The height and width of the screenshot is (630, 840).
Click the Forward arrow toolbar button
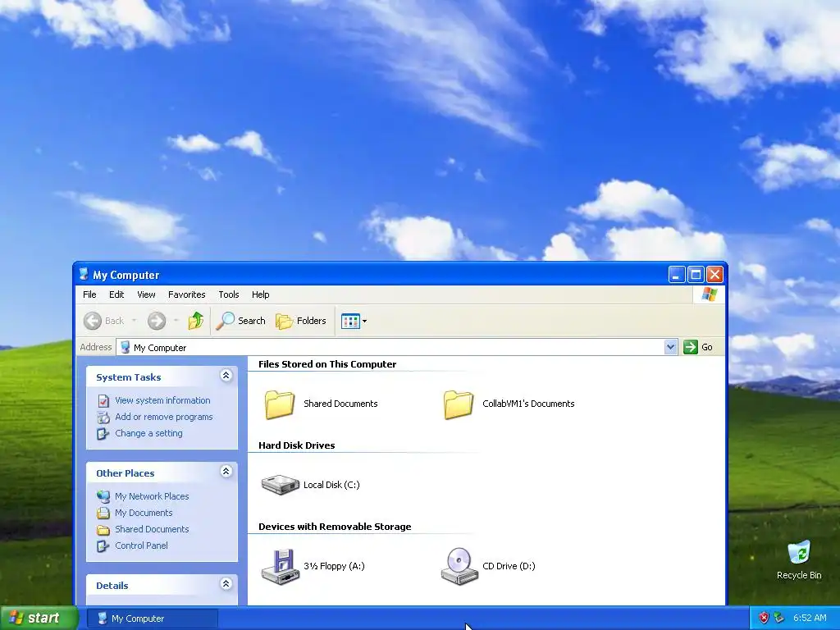coord(157,321)
